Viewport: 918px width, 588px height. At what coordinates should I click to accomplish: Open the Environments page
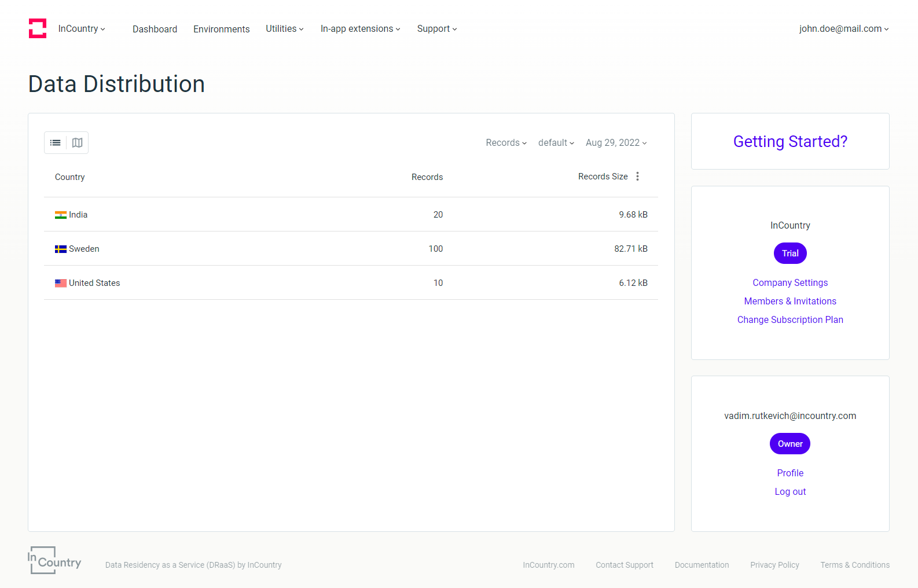(221, 30)
